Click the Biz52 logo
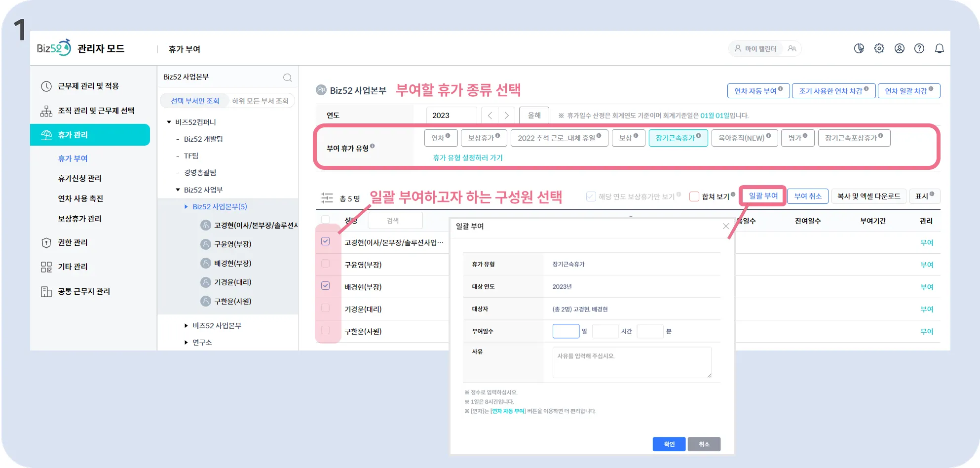980x468 pixels. [x=54, y=48]
